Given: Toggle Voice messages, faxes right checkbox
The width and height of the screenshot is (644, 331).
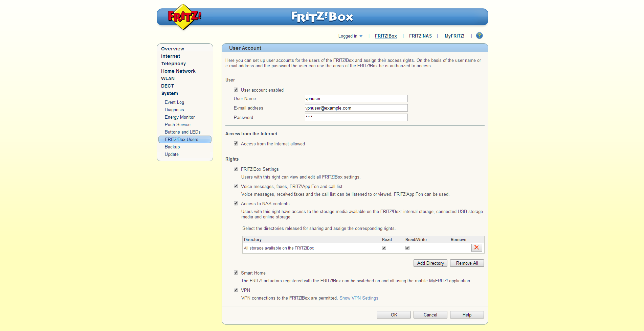Looking at the screenshot, I should click(x=236, y=186).
